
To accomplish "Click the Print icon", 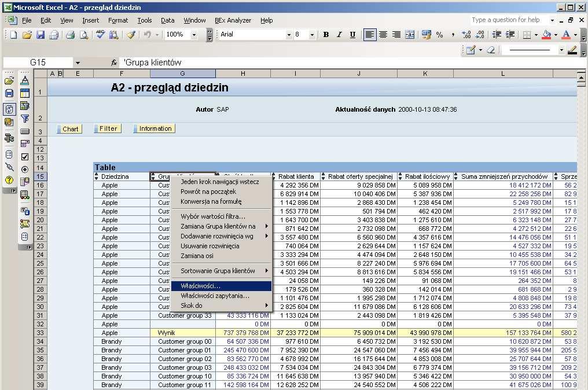I will (x=70, y=35).
